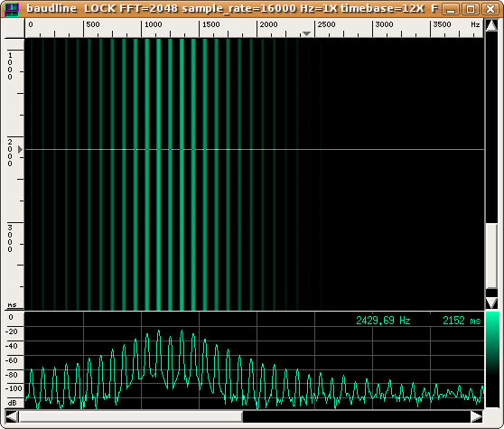Click the horizontal scrollbar left arrow
Viewport: 504px width, 429px height.
pos(12,416)
